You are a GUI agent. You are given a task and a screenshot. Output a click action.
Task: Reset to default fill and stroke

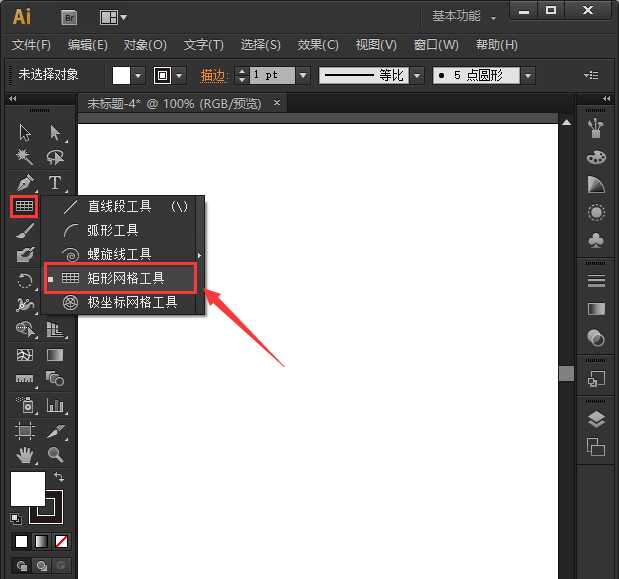click(x=16, y=518)
